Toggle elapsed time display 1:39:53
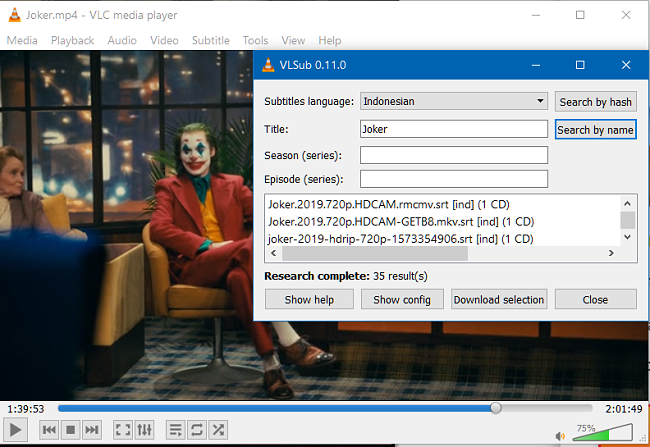The height and width of the screenshot is (447, 650). 26,409
